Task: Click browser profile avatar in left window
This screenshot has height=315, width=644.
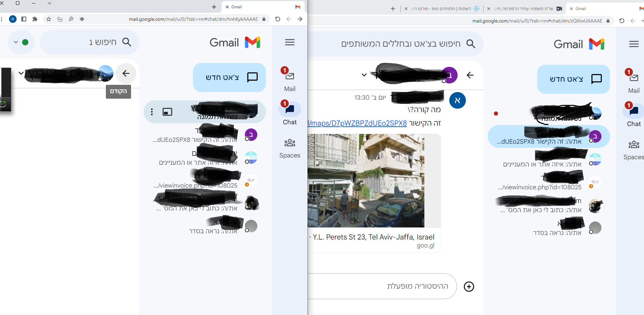Action: 13,19
